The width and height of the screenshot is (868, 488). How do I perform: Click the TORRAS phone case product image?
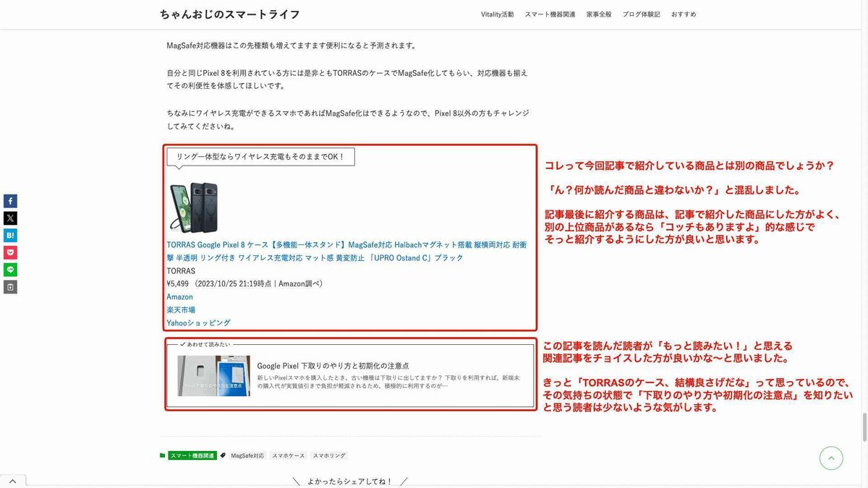coord(194,207)
